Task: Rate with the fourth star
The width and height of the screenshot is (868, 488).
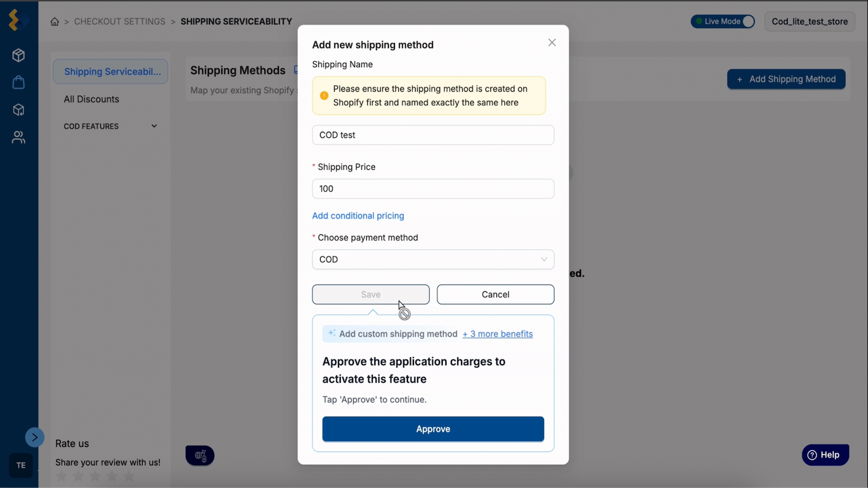Action: 112,477
